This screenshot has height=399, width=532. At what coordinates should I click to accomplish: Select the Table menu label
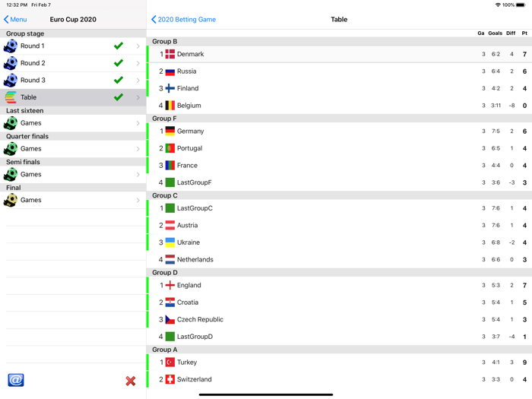28,97
